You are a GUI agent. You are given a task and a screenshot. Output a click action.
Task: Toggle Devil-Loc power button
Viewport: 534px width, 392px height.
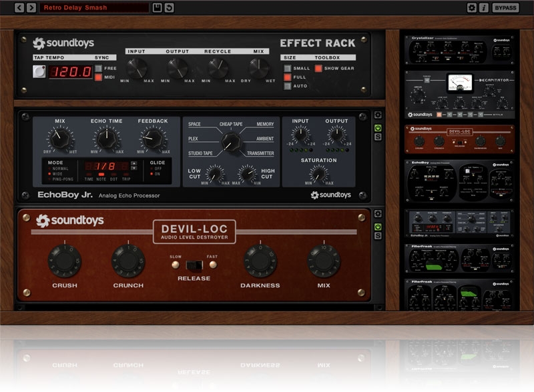(x=378, y=227)
